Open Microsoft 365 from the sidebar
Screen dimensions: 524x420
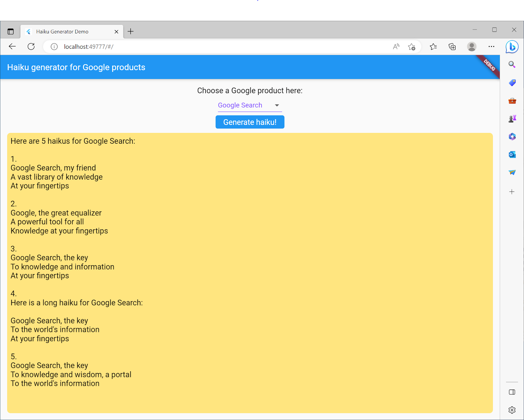point(512,137)
